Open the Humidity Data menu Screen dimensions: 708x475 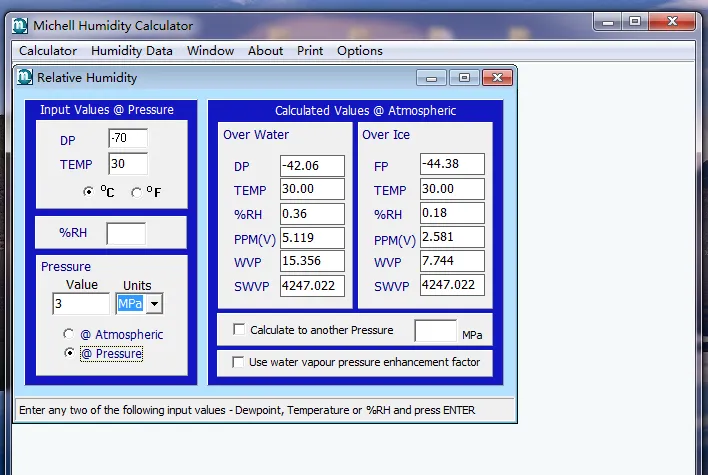(x=132, y=51)
